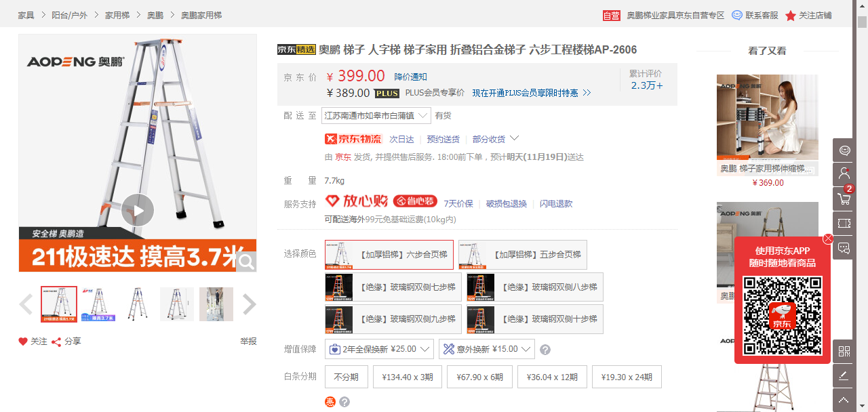Click 奥鹏 brand in the breadcrumb
868x412 pixels.
155,15
